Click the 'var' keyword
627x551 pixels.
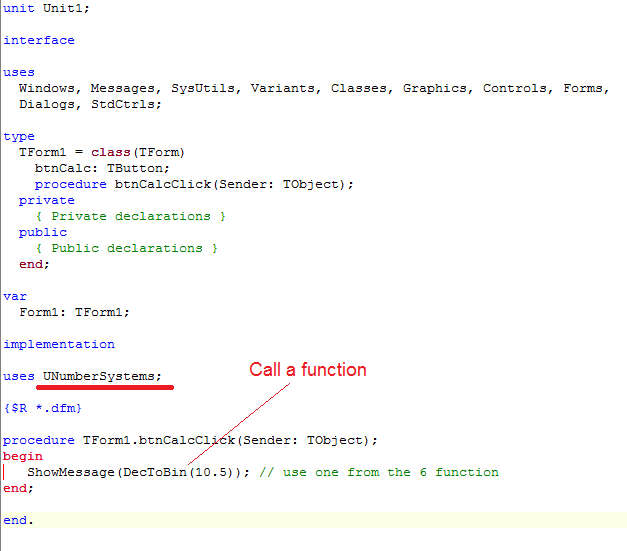click(x=15, y=297)
